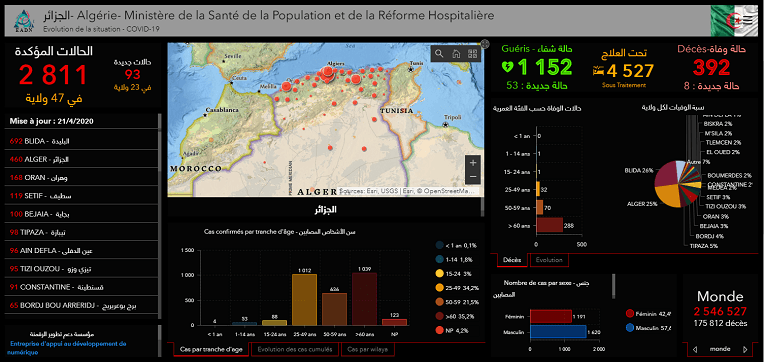Open the basemap gallery grid icon
The width and height of the screenshot is (764, 362).
click(472, 54)
